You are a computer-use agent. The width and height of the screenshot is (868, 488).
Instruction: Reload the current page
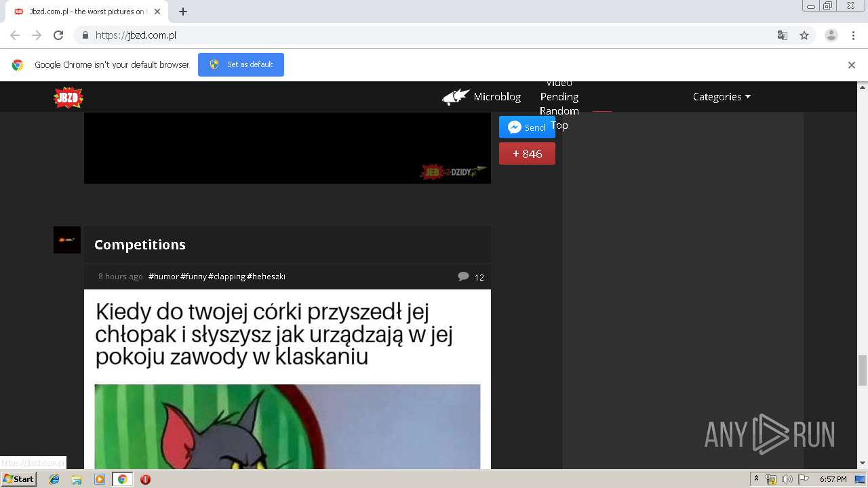58,35
